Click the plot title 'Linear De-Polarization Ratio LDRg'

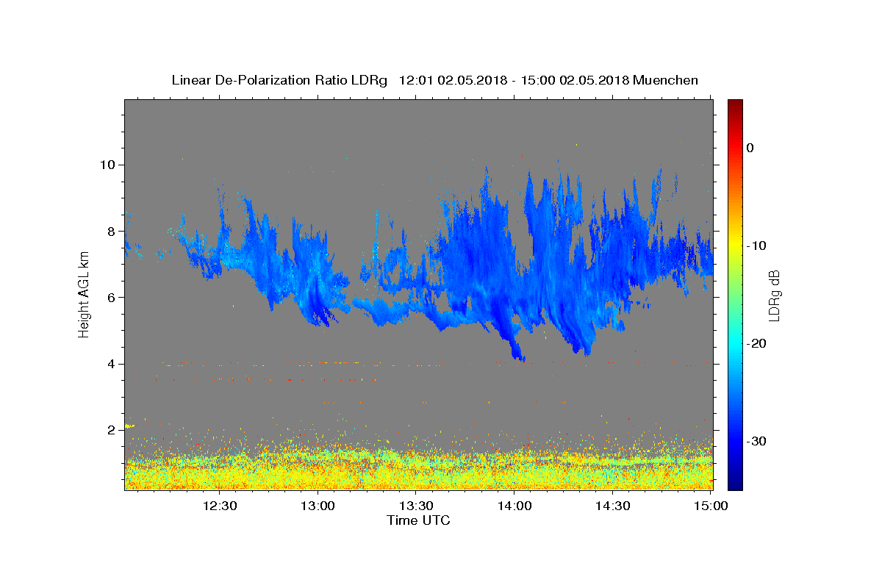(279, 80)
